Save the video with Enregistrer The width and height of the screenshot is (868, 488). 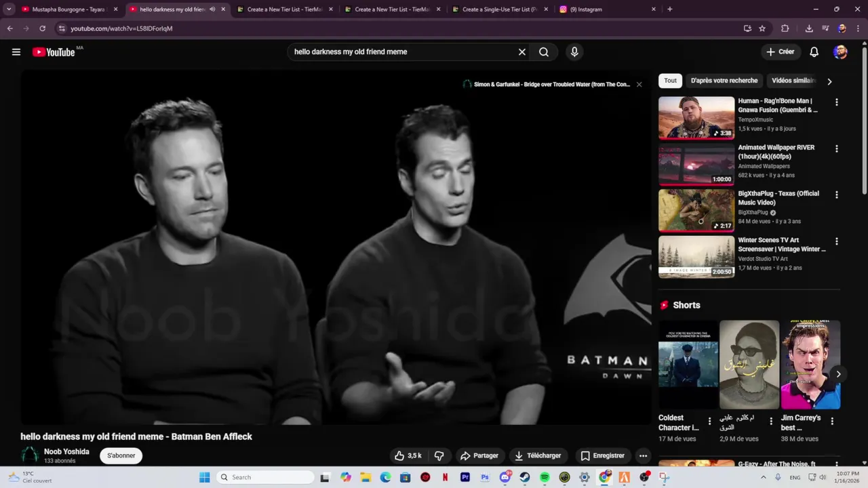pyautogui.click(x=602, y=455)
